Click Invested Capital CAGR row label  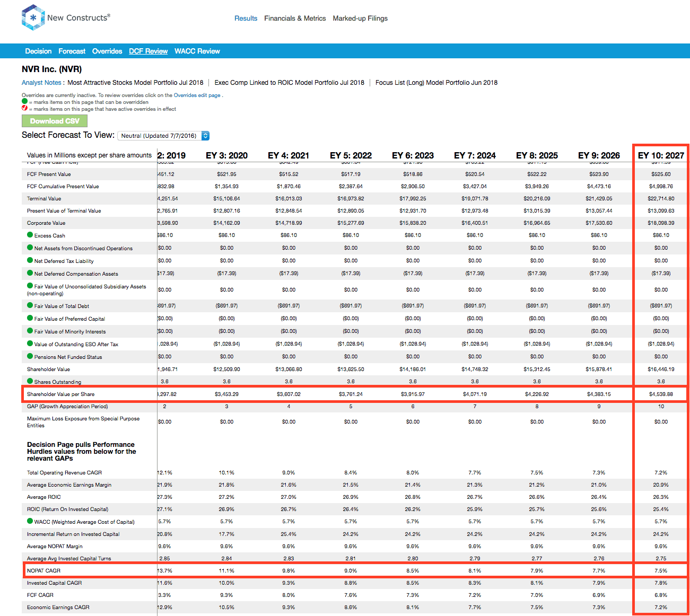click(55, 583)
